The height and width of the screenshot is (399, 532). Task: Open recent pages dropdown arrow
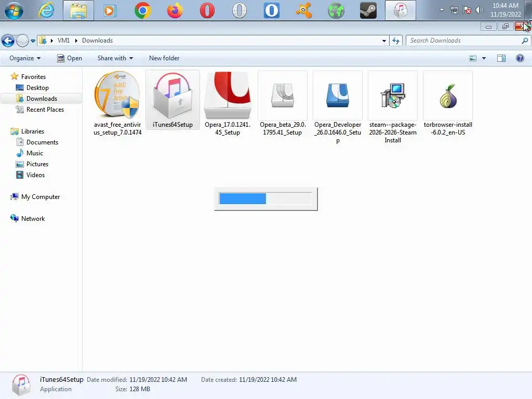(33, 41)
